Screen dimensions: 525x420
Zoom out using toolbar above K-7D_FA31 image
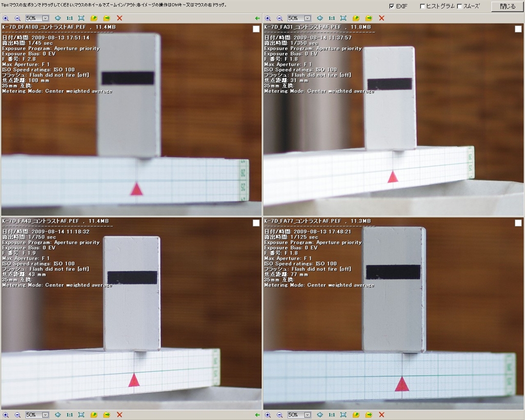pos(279,18)
